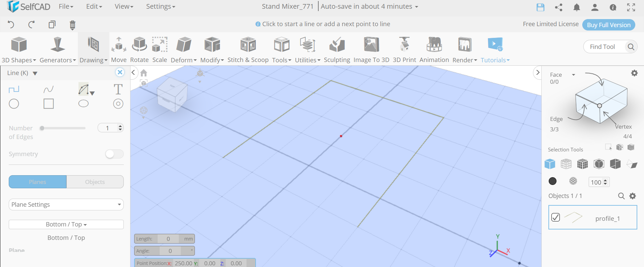
Task: Select the Scale tool
Action: (x=160, y=50)
